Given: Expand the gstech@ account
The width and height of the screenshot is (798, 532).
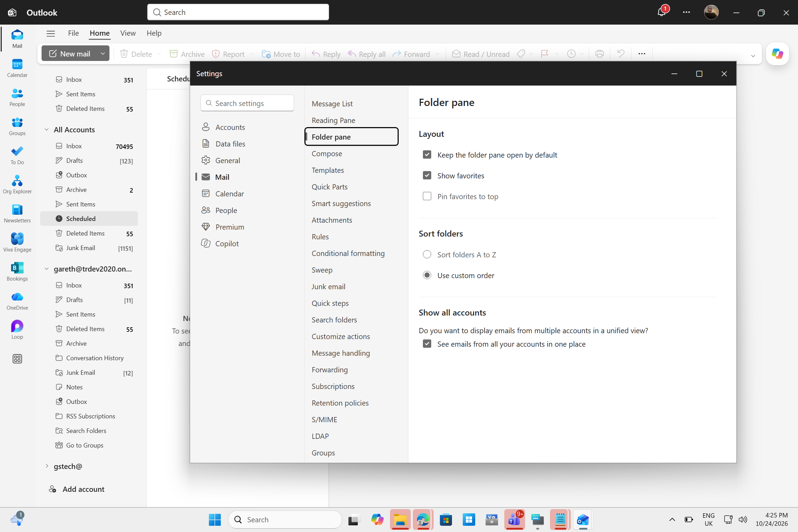Looking at the screenshot, I should tap(47, 466).
